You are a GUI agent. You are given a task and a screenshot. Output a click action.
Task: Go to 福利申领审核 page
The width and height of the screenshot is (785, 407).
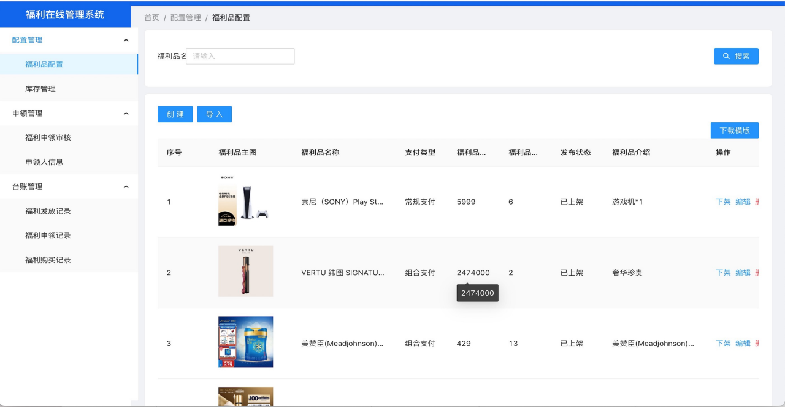pyautogui.click(x=48, y=137)
